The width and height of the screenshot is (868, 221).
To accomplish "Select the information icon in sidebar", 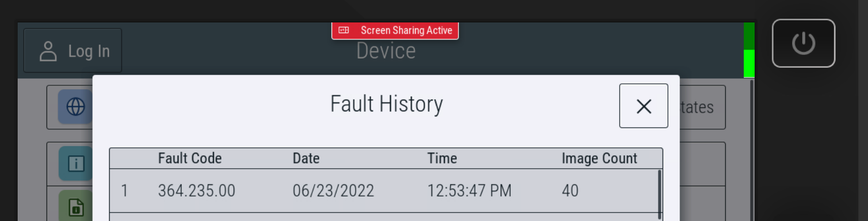I will tap(75, 163).
